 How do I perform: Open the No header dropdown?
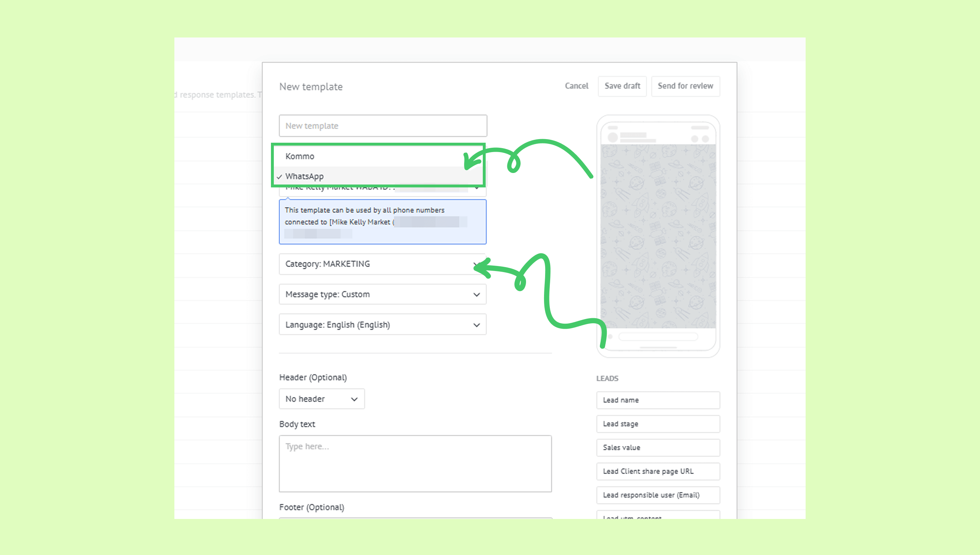(322, 399)
